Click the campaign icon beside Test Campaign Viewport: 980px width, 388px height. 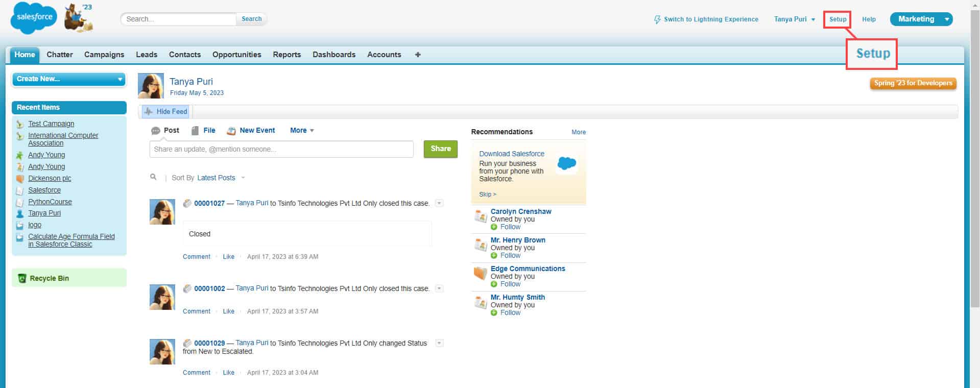(x=20, y=124)
